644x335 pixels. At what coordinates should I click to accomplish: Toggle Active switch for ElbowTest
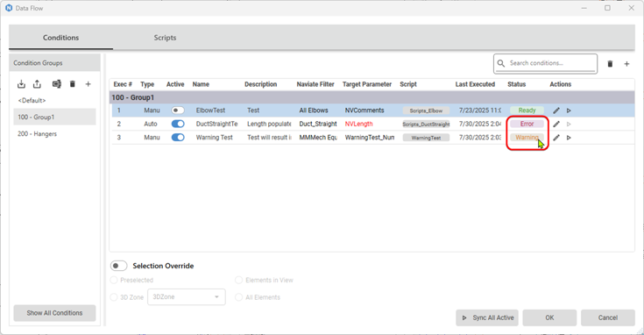[x=178, y=110]
